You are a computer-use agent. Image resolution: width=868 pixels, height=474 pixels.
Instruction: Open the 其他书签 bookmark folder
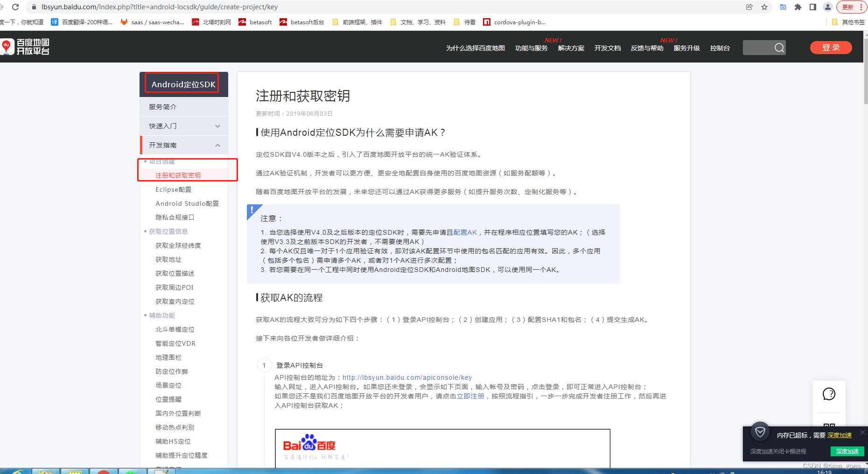848,22
